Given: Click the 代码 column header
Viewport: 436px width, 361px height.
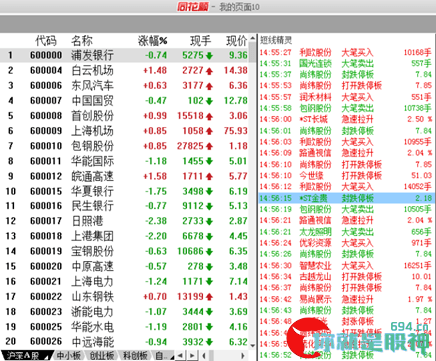Looking at the screenshot, I should point(46,41).
